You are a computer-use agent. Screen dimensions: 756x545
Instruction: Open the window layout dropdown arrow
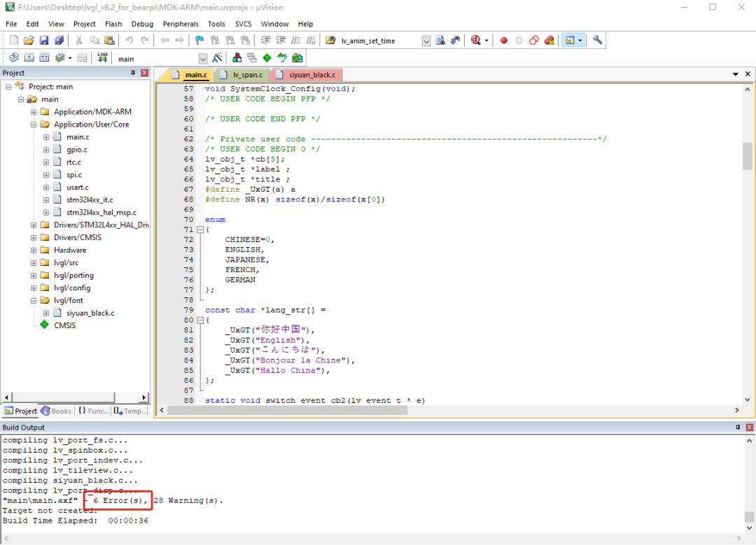[580, 41]
